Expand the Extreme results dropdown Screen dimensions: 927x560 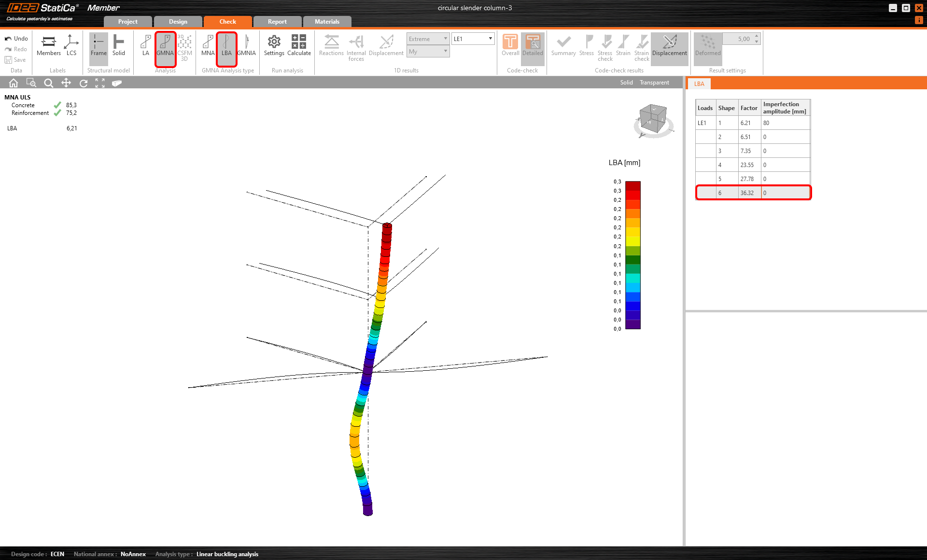428,39
